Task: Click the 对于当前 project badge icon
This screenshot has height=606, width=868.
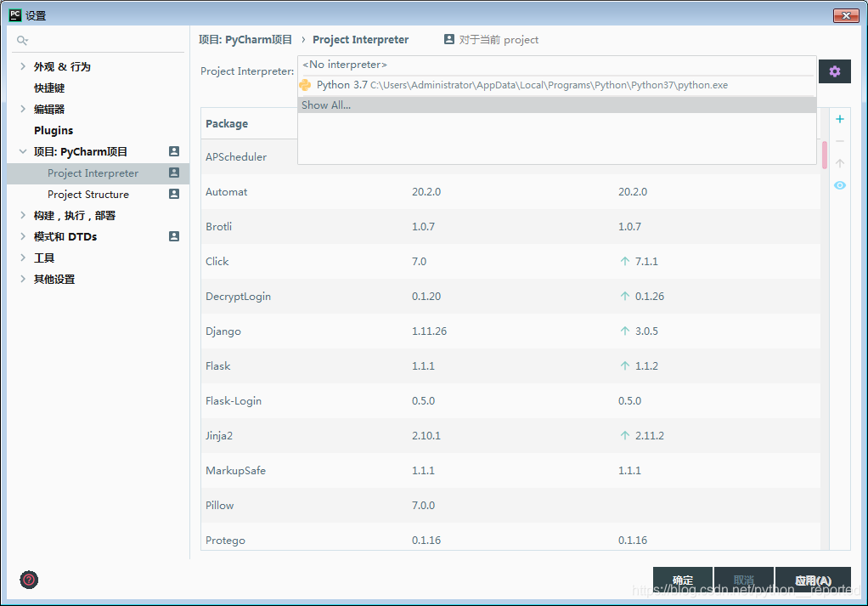Action: pyautogui.click(x=449, y=39)
